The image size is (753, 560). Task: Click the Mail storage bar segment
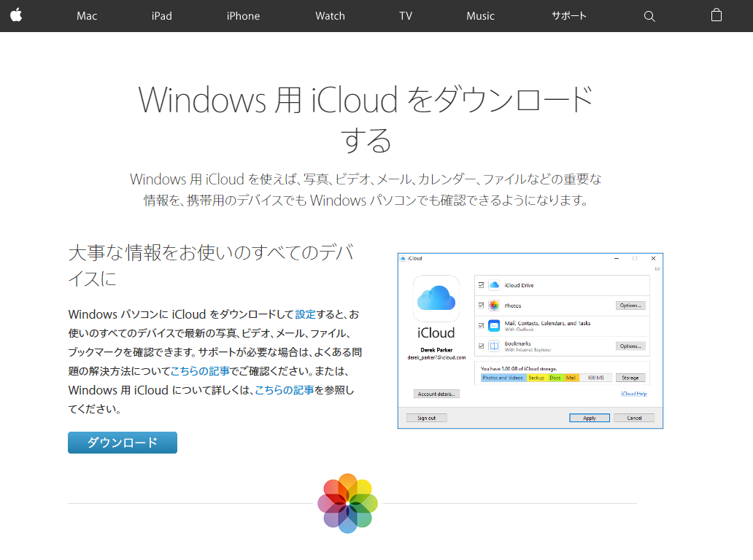point(571,378)
